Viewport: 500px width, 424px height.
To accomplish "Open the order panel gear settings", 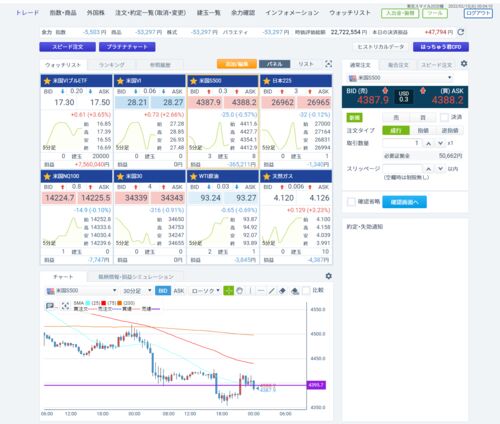I will pyautogui.click(x=464, y=64).
